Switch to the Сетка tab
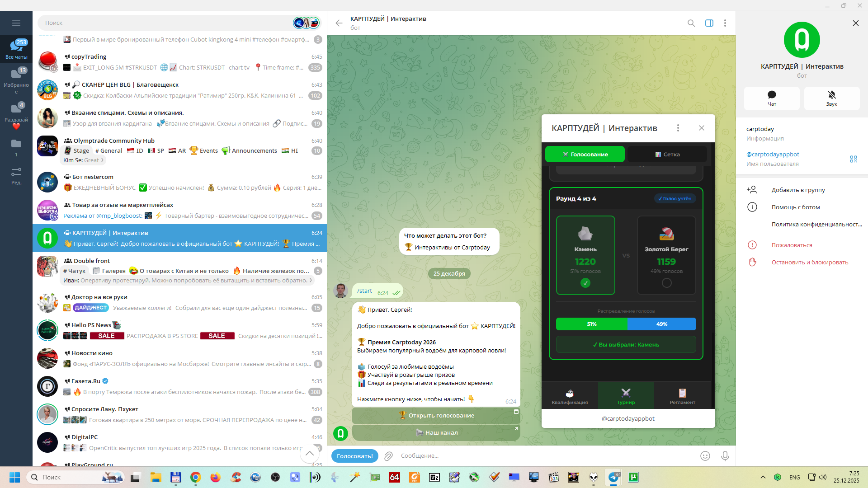 (667, 155)
